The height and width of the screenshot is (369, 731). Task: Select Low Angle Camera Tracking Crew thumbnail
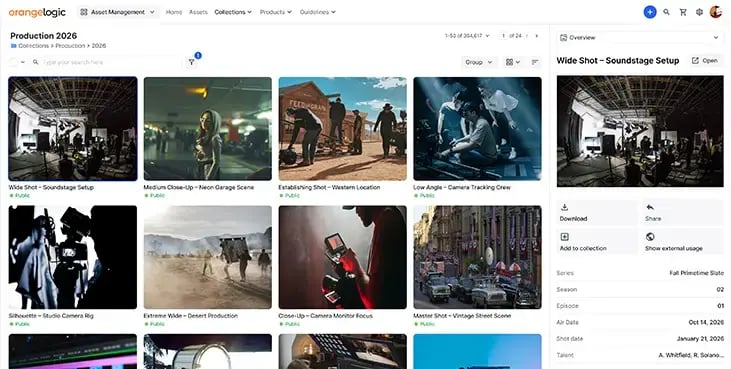(x=477, y=129)
